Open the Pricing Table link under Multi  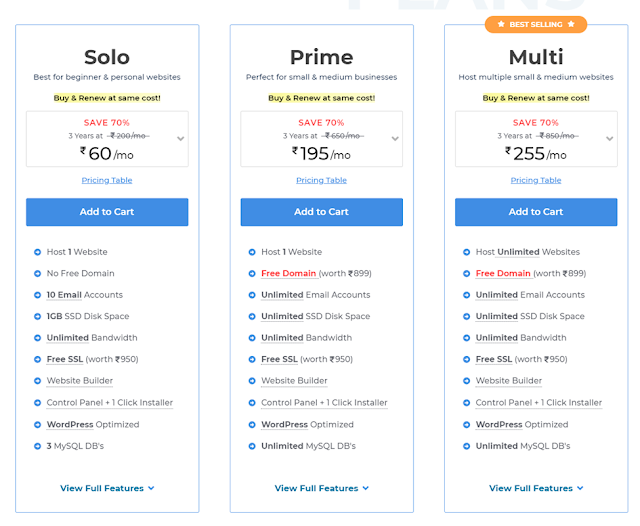coord(536,180)
